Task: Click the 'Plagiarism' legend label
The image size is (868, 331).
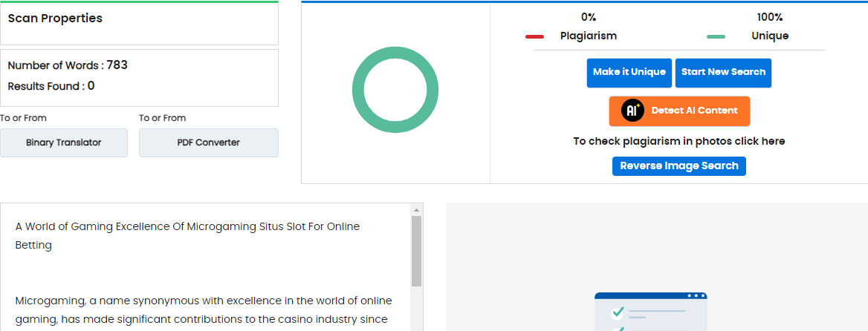Action: 589,36
